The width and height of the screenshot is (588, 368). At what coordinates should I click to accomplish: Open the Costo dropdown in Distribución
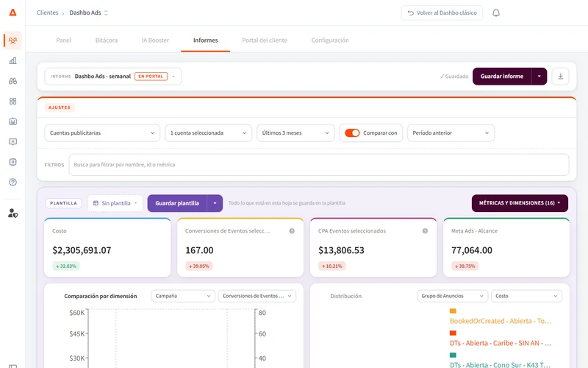click(526, 296)
